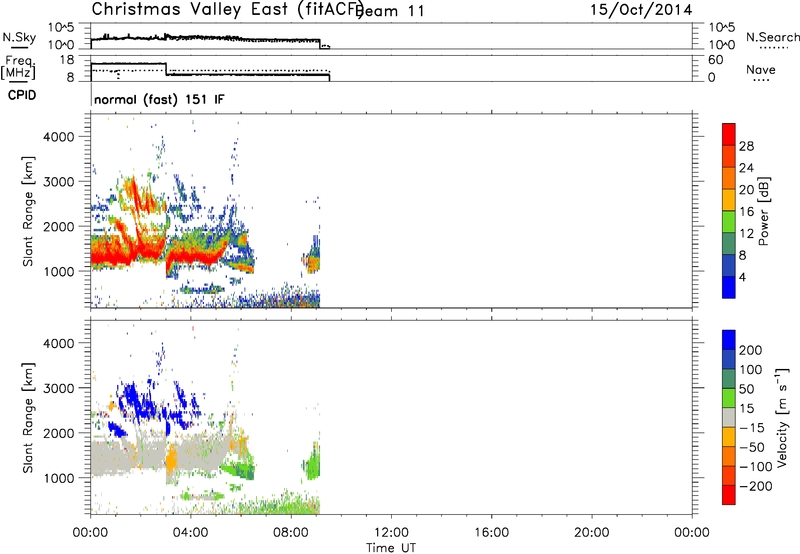Click the "08:00" time axis label
800x554 pixels.
point(291,533)
